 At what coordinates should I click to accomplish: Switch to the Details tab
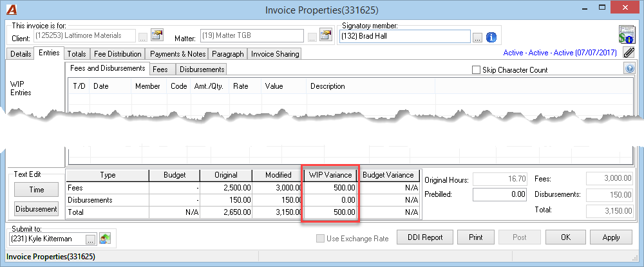[x=21, y=54]
